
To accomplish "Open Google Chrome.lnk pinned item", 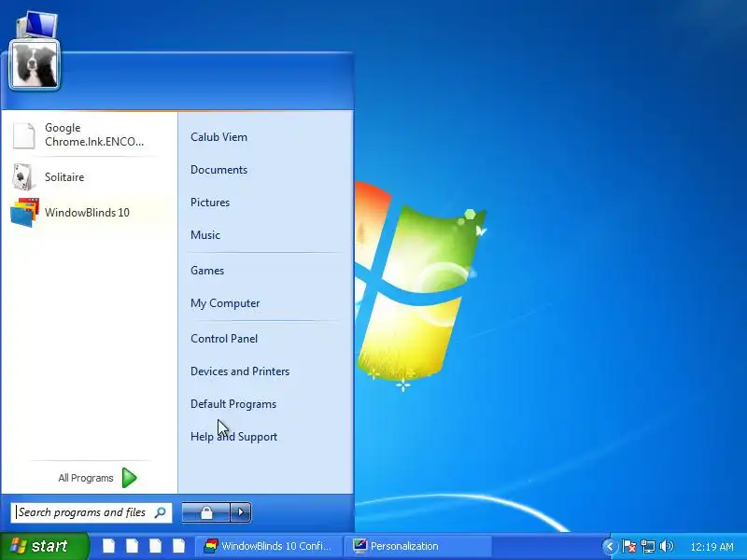I will 89,134.
